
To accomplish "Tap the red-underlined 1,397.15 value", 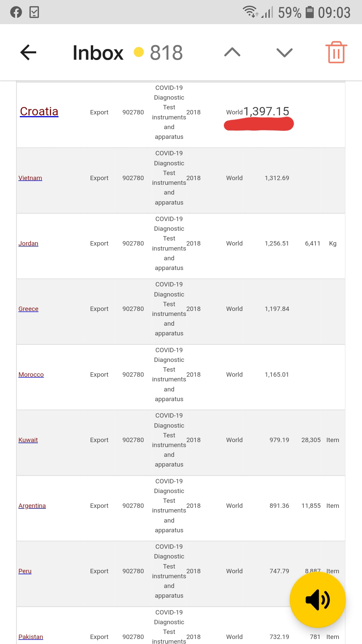I will 266,112.
